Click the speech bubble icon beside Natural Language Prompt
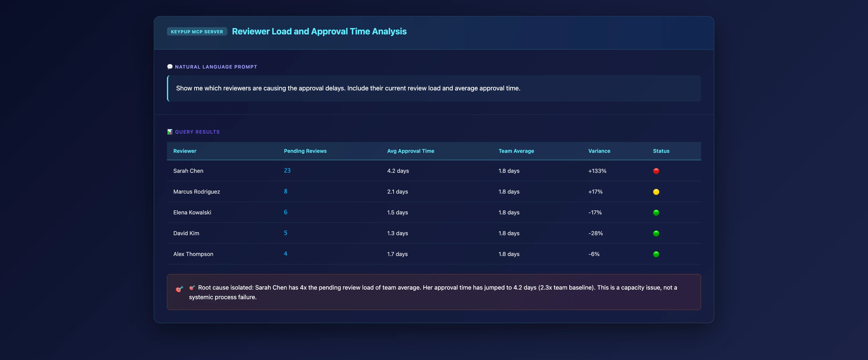868x360 pixels. tap(170, 67)
